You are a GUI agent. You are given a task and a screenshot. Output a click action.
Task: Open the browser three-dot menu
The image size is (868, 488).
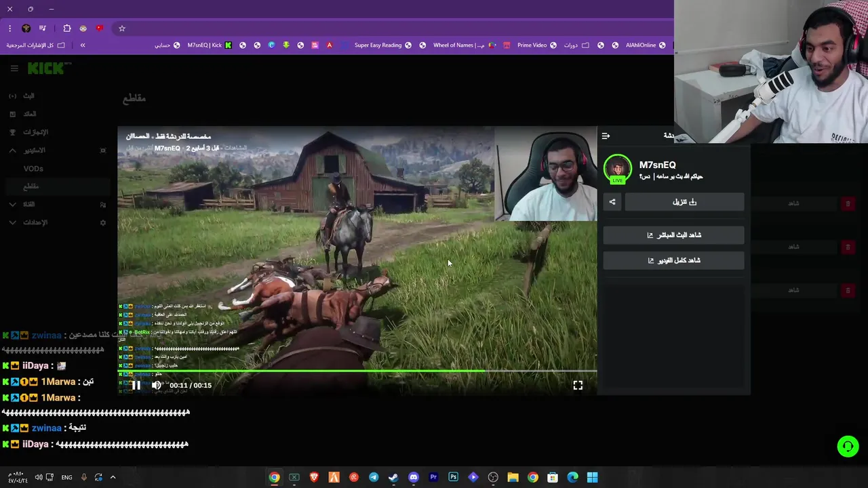coord(9,28)
